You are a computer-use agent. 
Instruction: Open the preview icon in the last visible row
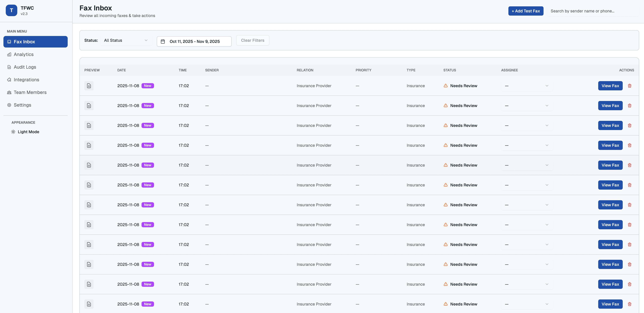pyautogui.click(x=89, y=304)
